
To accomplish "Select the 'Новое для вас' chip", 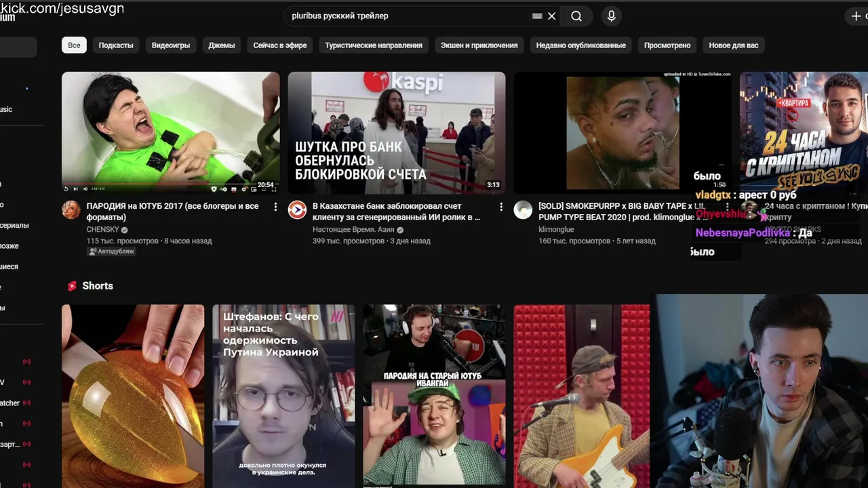I will click(x=734, y=45).
